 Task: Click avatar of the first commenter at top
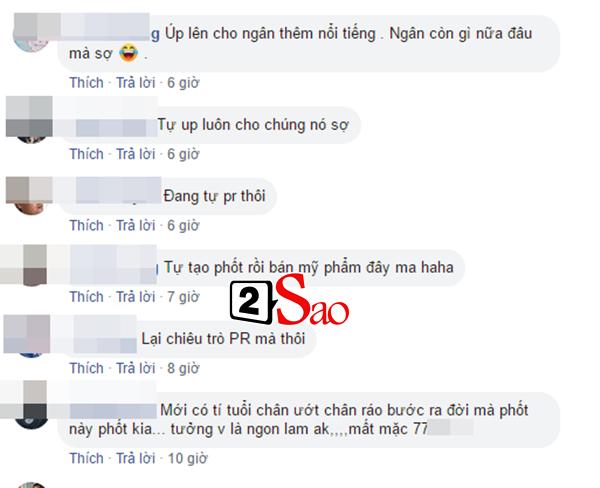[x=32, y=33]
